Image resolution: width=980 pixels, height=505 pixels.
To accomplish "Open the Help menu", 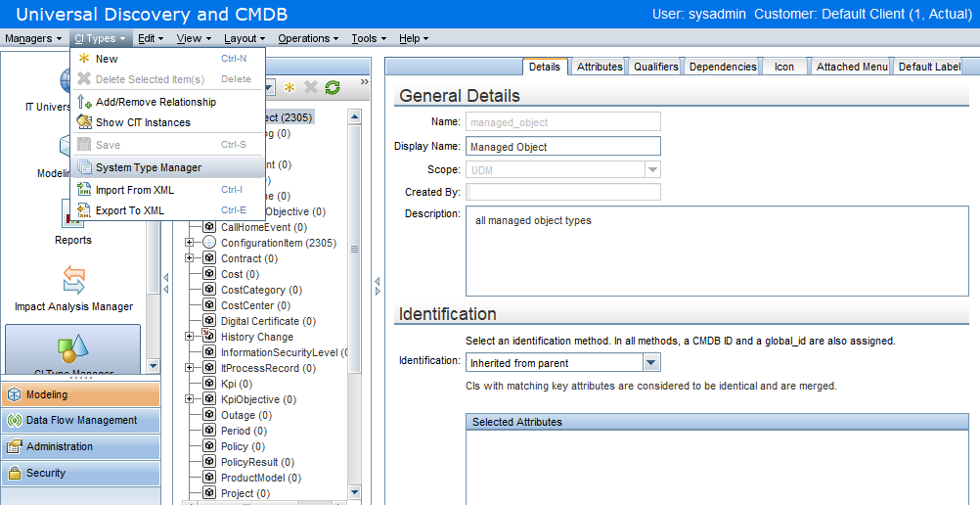I will tap(413, 38).
